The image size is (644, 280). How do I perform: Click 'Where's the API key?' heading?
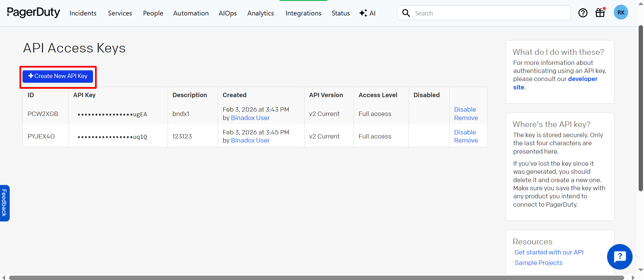[551, 124]
